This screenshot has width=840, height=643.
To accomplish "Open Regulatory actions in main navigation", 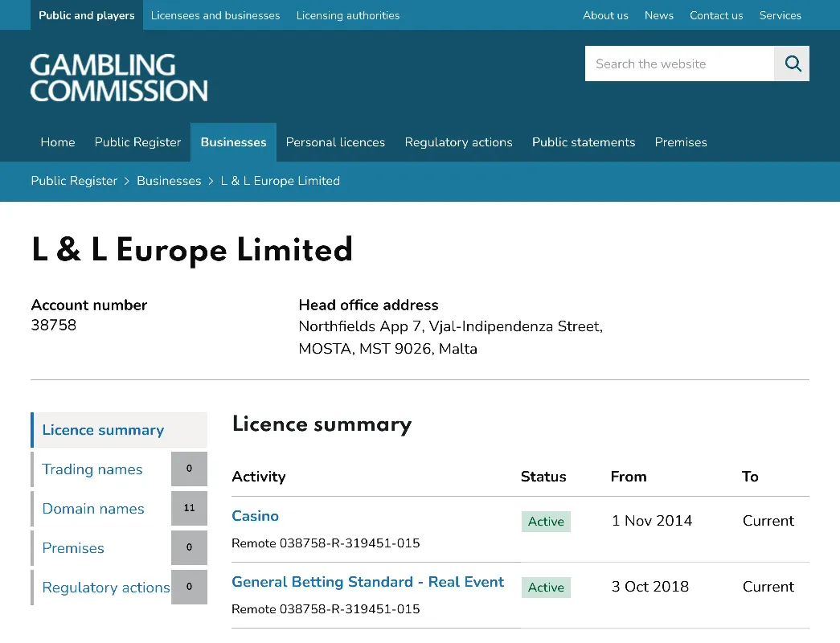I will point(458,142).
